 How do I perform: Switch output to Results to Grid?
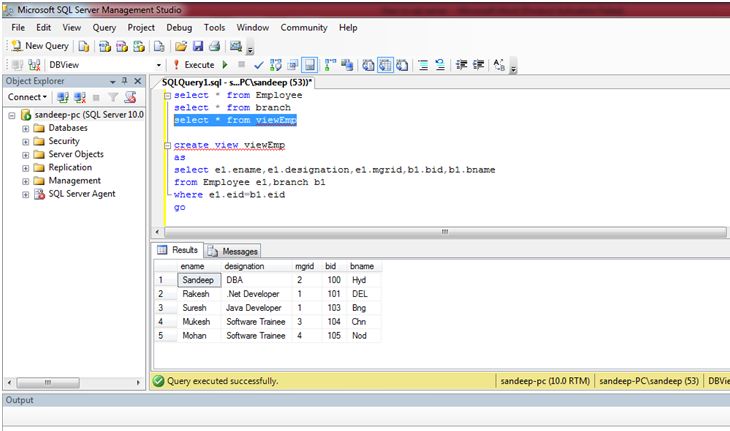pyautogui.click(x=385, y=65)
